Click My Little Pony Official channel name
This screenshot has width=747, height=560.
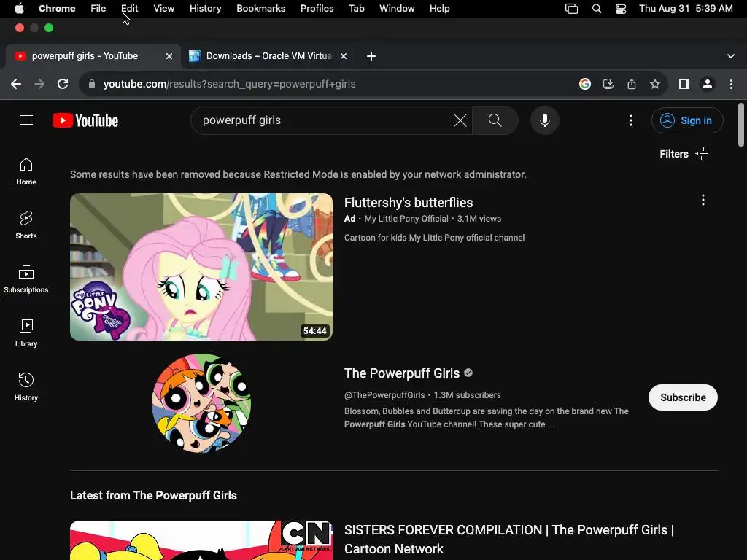pos(406,219)
